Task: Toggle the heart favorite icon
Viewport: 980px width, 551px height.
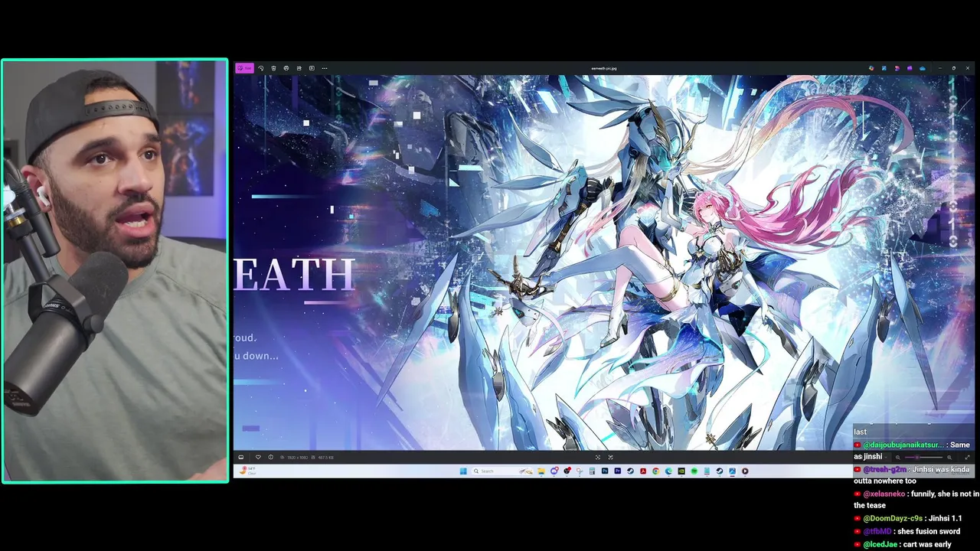Action: tap(258, 458)
